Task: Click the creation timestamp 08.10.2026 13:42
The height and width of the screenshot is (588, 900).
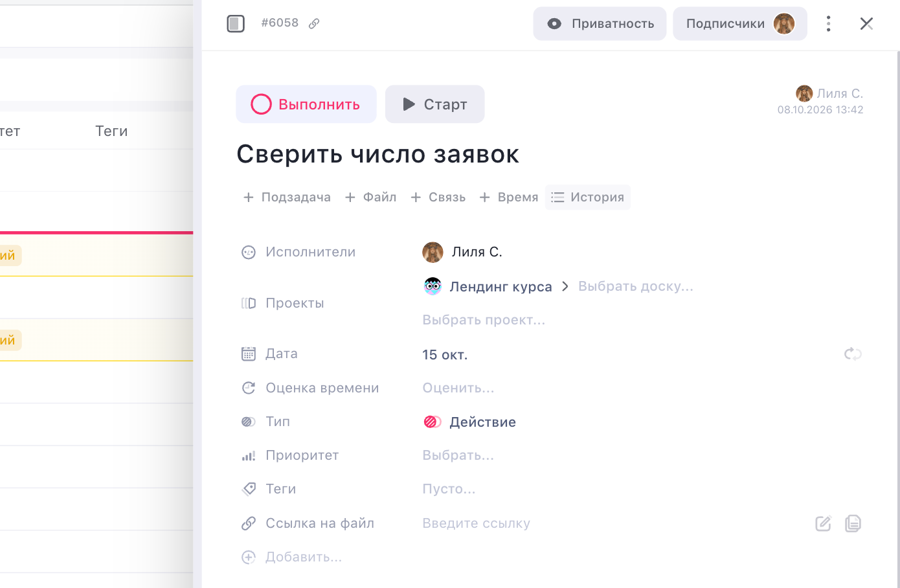Action: [820, 110]
